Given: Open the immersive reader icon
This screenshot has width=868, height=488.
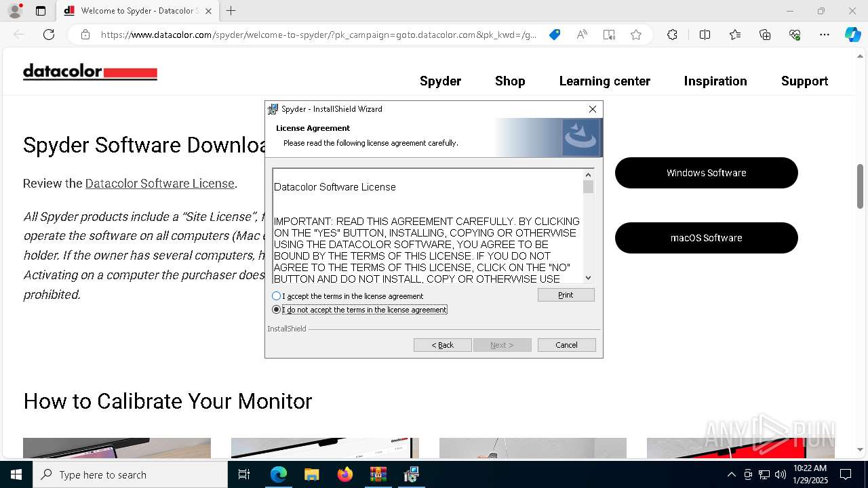Looking at the screenshot, I should [x=609, y=35].
